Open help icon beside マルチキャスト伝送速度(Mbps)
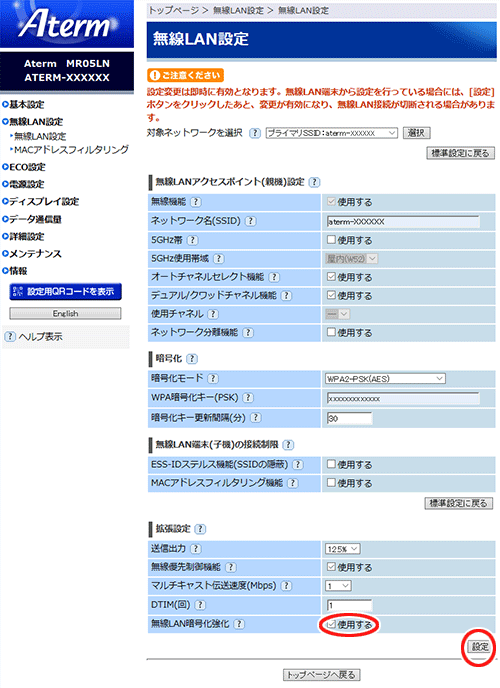Screen dimensions: 500x688 pos(286,585)
